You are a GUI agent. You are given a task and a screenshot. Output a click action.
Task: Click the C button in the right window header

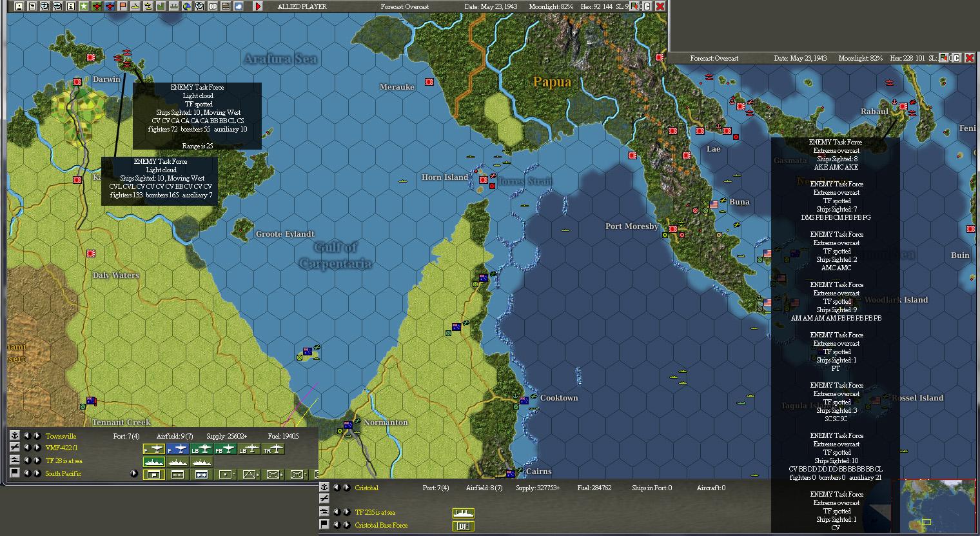(x=957, y=58)
